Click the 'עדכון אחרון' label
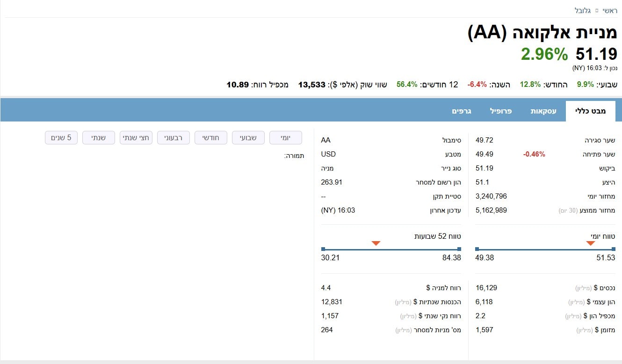The width and height of the screenshot is (622, 364). [446, 210]
